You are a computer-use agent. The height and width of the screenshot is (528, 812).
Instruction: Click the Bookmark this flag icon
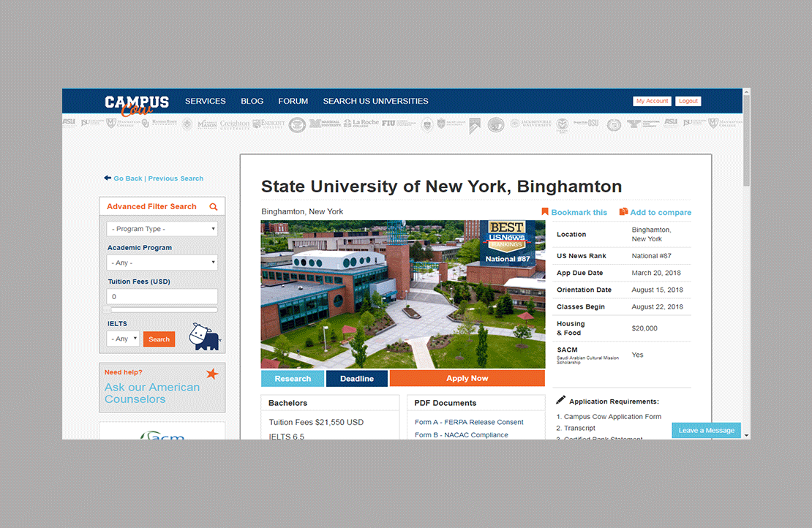[x=545, y=212]
